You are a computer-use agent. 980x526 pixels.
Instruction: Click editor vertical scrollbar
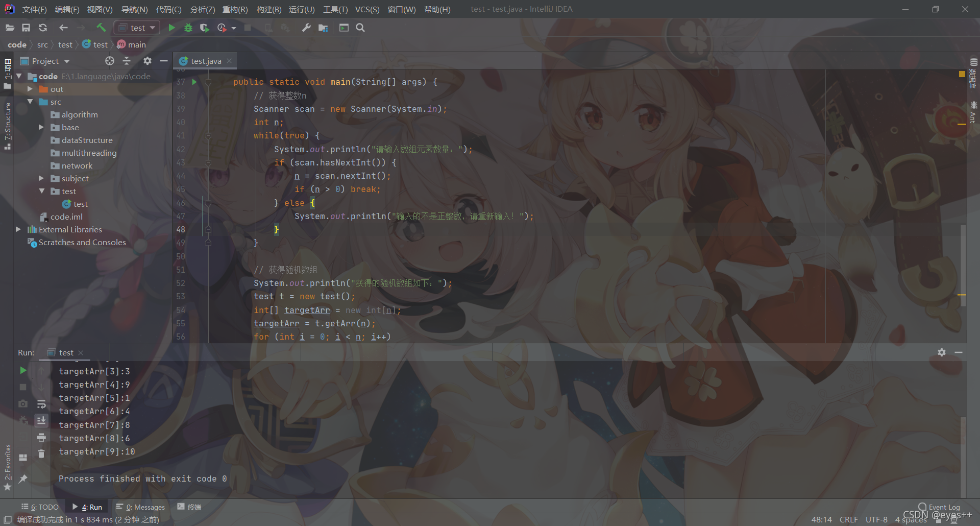[963, 266]
